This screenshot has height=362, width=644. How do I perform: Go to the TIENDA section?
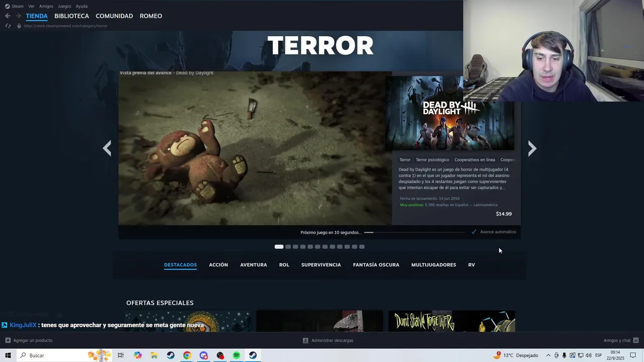pyautogui.click(x=37, y=16)
